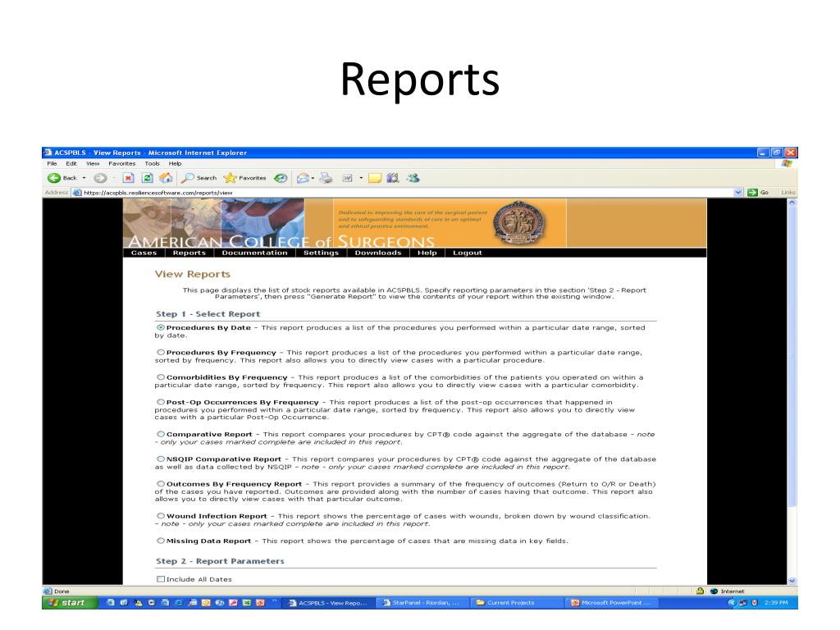Screen dimensions: 840x630
Task: Open the Documentation navigation tab
Action: 254,253
